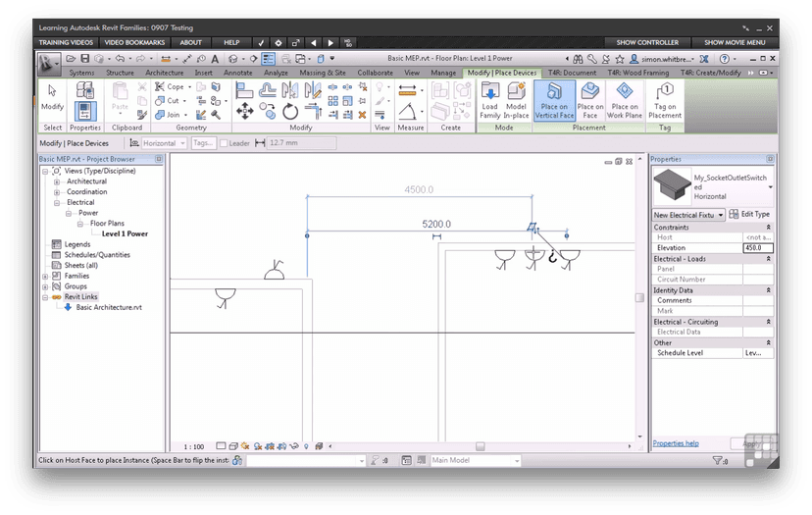Select the Array tool

point(333,100)
